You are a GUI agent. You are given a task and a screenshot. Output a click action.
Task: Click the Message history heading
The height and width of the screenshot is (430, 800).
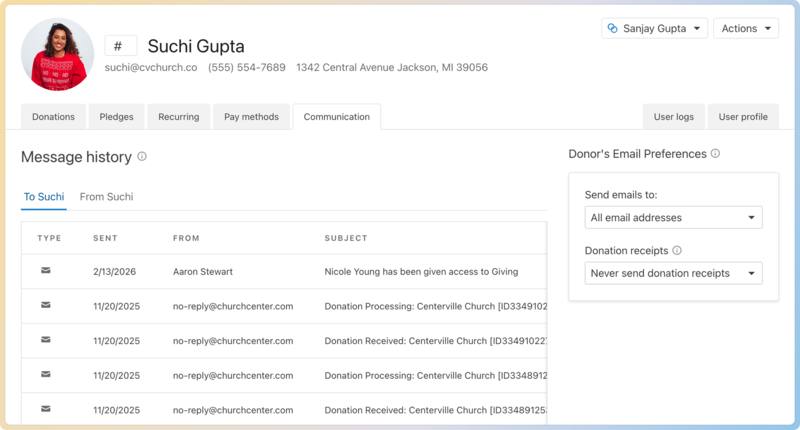point(77,157)
